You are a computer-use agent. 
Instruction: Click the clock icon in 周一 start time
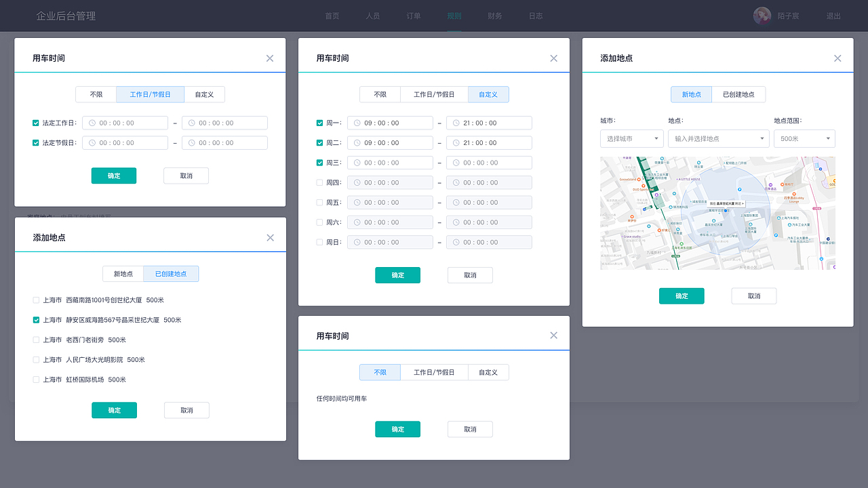pyautogui.click(x=357, y=123)
